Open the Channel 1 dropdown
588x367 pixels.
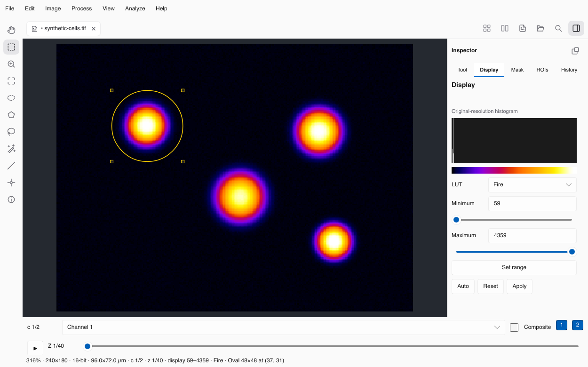point(284,327)
